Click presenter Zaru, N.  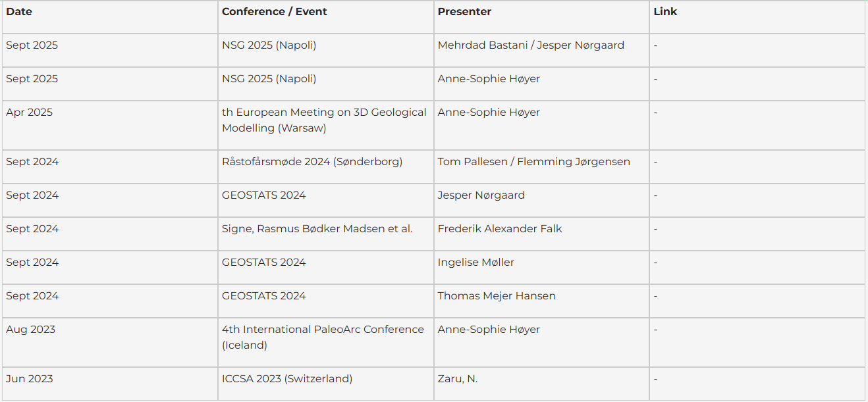tap(458, 379)
